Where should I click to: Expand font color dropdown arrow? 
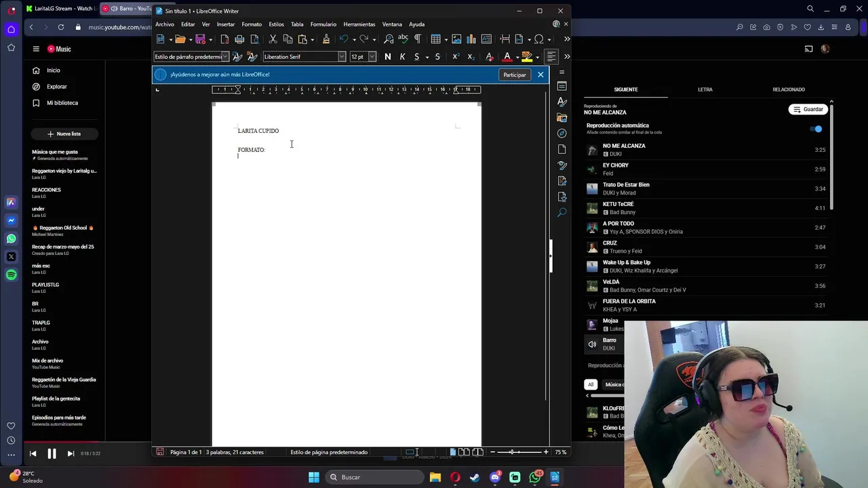click(x=517, y=57)
